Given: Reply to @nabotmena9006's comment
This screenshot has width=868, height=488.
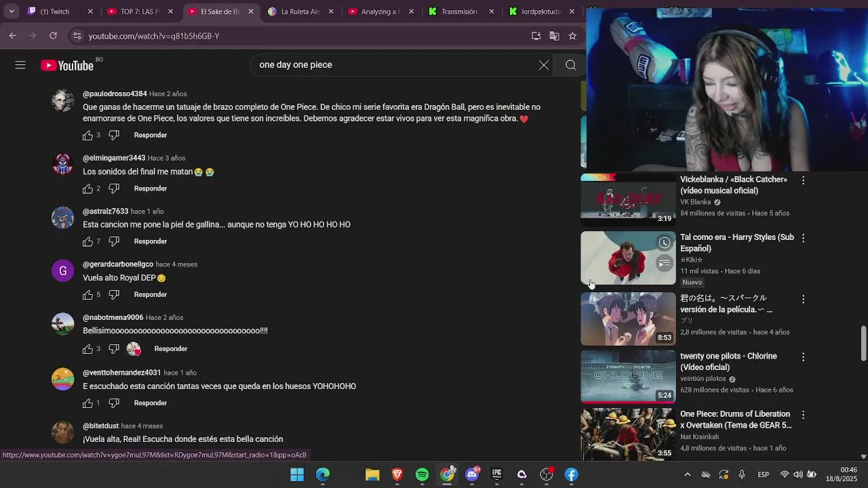Looking at the screenshot, I should click(171, 348).
